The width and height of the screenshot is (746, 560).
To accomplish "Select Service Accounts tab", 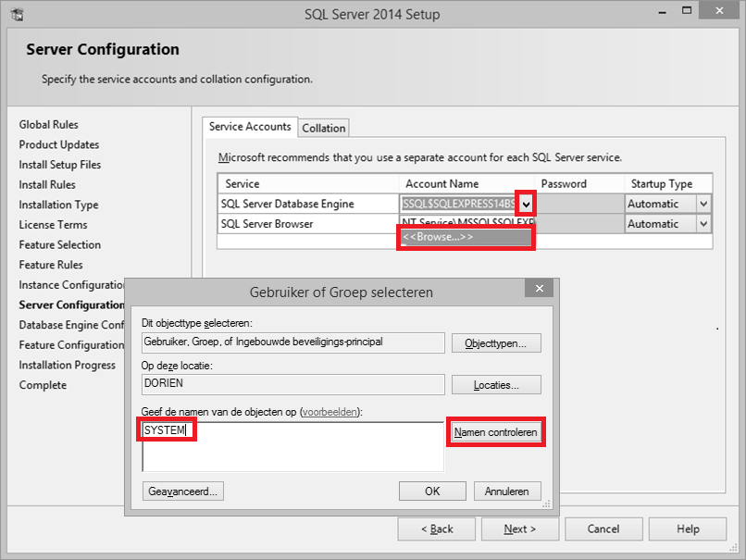I will [x=249, y=127].
